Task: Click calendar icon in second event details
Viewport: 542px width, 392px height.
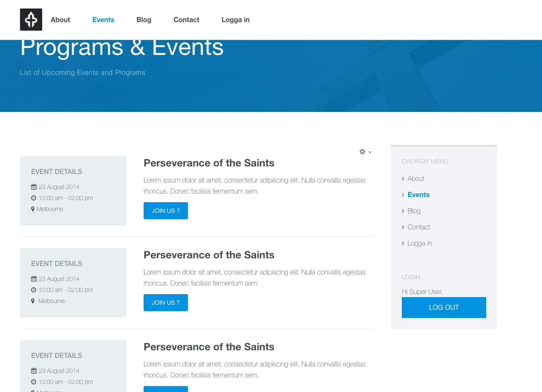Action: coord(34,279)
